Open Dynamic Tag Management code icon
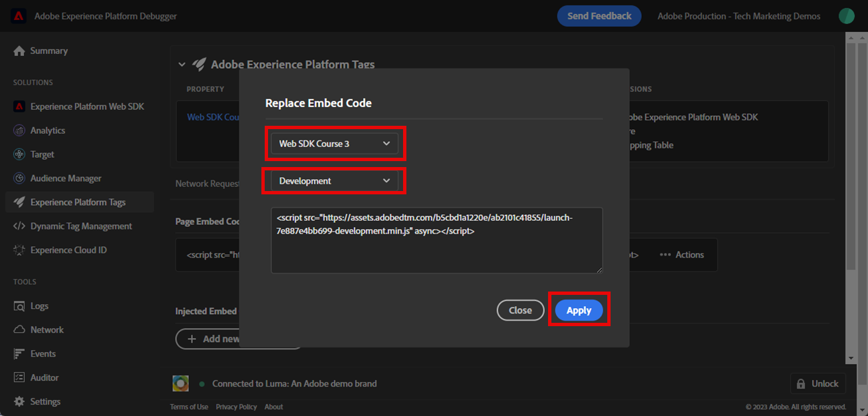The width and height of the screenshot is (868, 416). 19,226
